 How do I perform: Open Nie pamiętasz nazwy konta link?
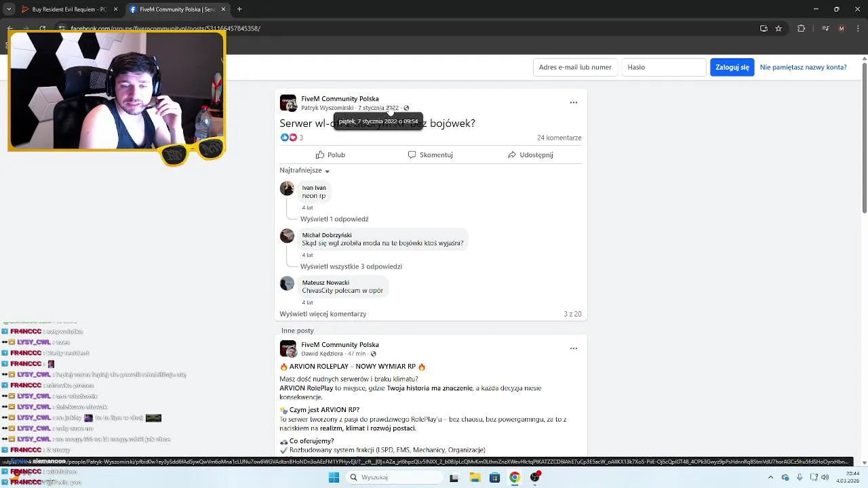pos(803,67)
